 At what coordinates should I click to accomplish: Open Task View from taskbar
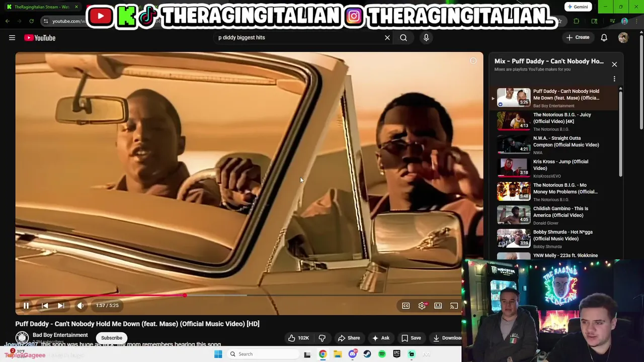tap(307, 354)
